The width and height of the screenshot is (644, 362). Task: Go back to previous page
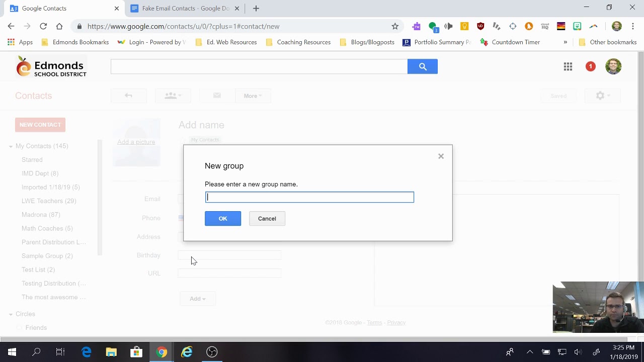point(11,26)
